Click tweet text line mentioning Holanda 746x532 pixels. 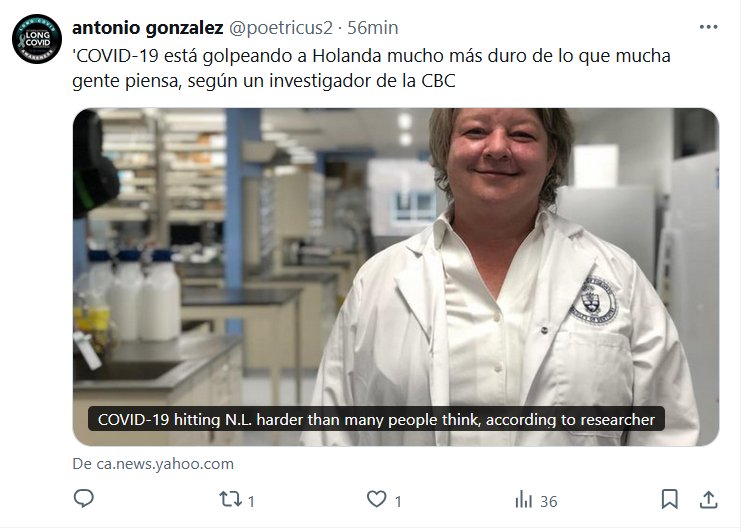pos(371,56)
